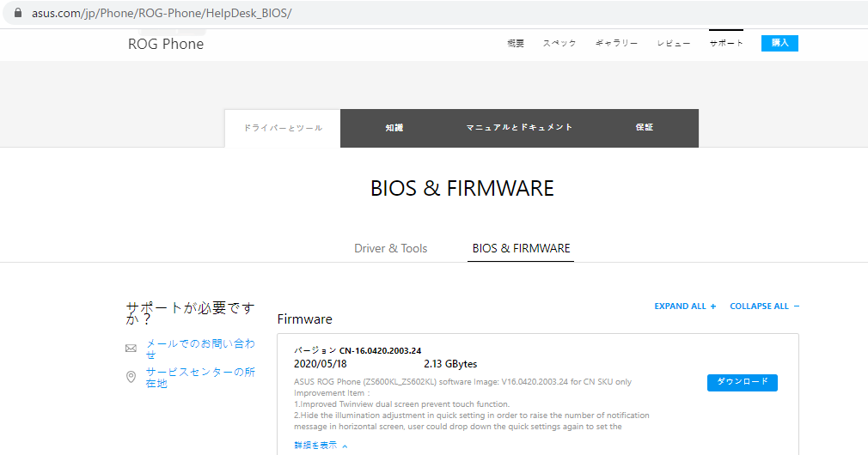Expand all firmware entries
Image resolution: width=868 pixels, height=455 pixels.
pyautogui.click(x=685, y=306)
